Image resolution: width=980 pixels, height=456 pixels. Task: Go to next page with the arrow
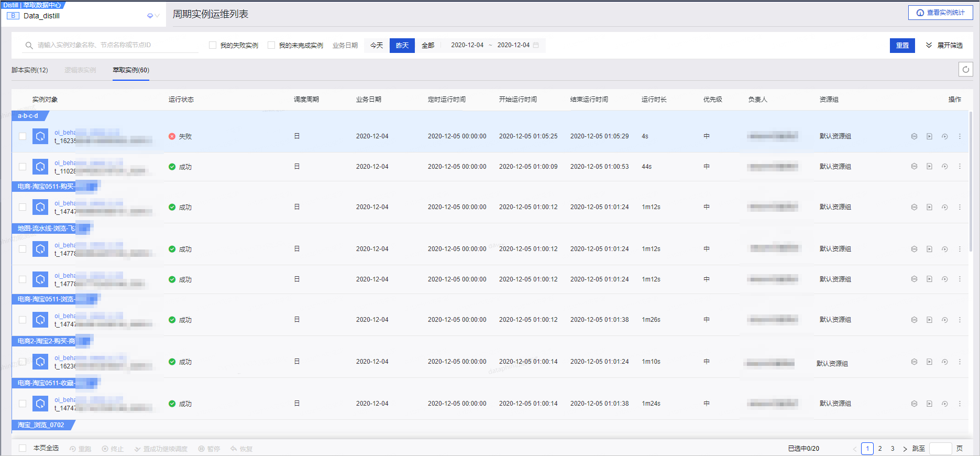tap(905, 449)
